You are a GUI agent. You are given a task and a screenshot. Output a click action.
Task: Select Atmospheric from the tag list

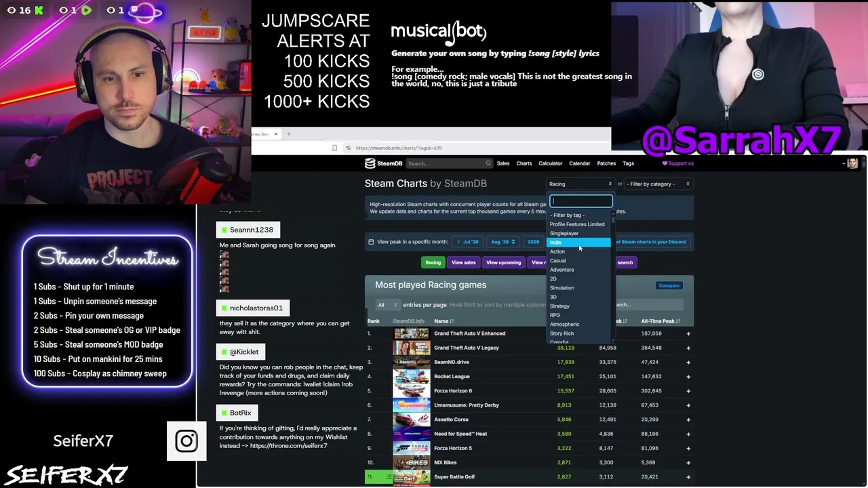point(578,325)
